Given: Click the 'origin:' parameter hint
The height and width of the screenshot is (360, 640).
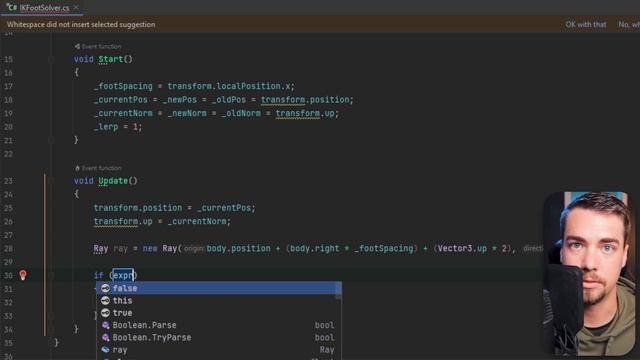Looking at the screenshot, I should 194,249.
